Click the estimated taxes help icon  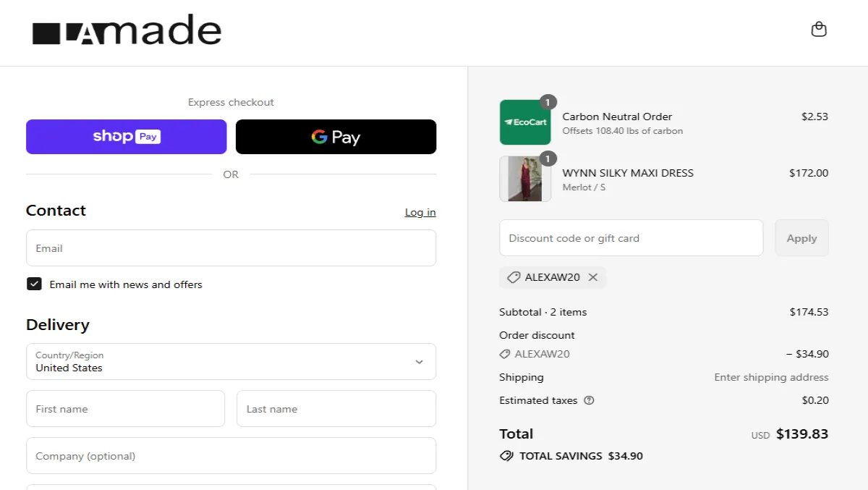(x=589, y=400)
